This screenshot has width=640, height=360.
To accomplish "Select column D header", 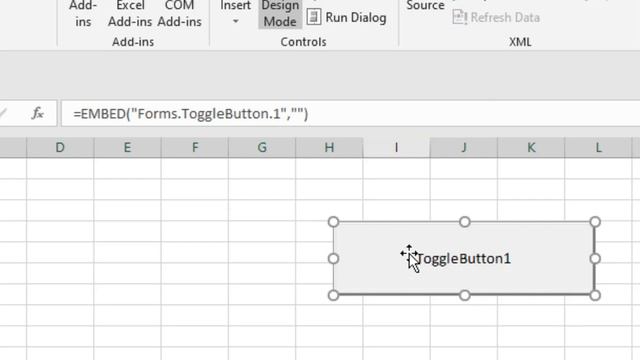I will 60,147.
